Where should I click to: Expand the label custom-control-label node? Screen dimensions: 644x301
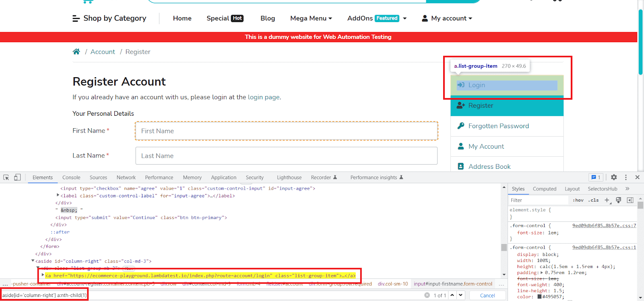coord(58,195)
